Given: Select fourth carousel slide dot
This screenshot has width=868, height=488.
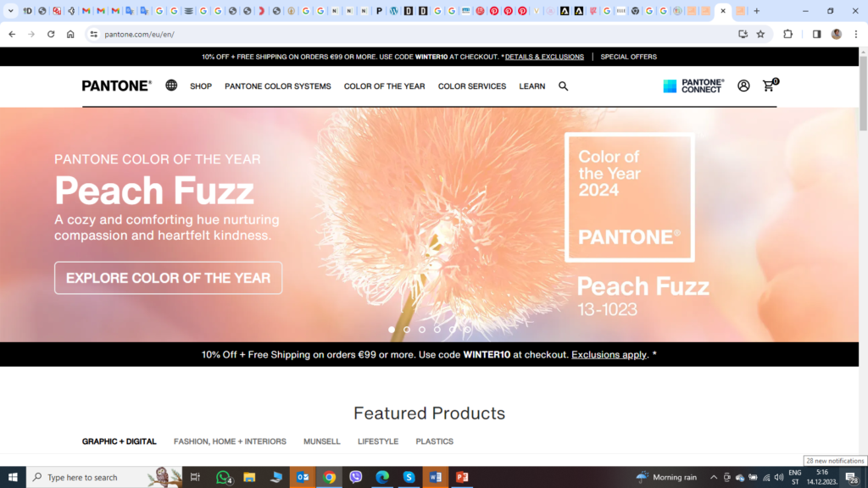Looking at the screenshot, I should (x=437, y=330).
